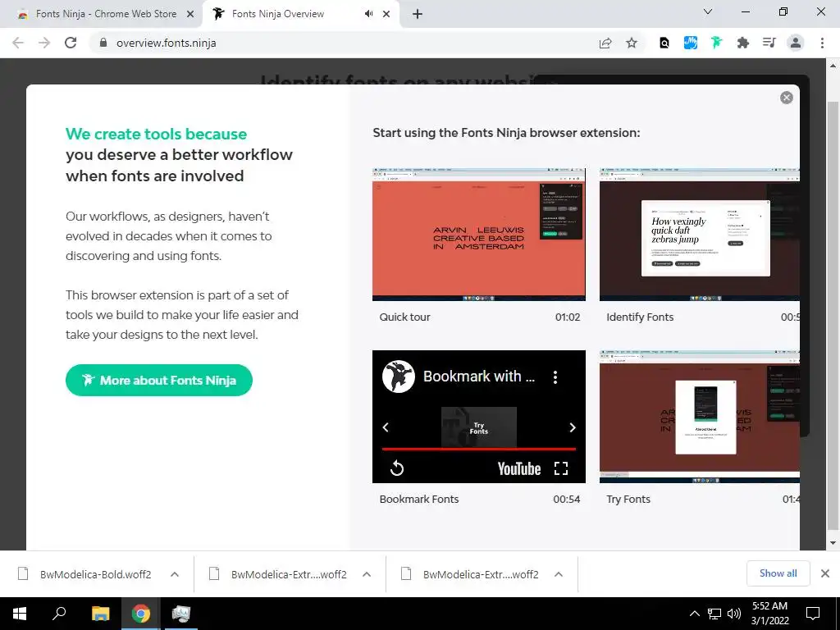
Task: Click the blue wave extension icon
Action: point(691,43)
